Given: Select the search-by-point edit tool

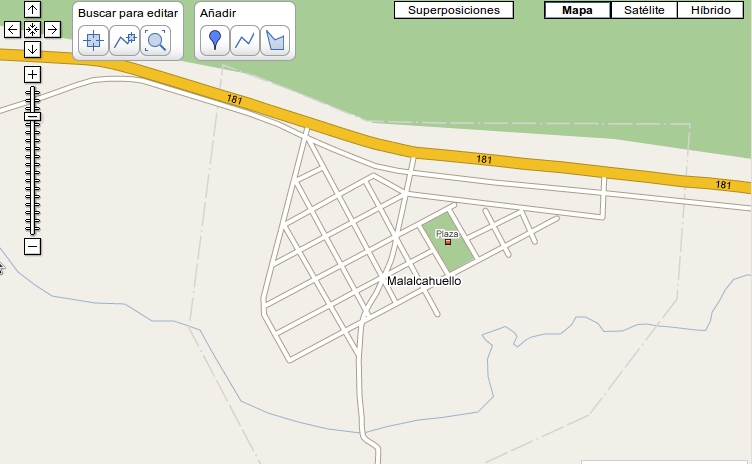Looking at the screenshot, I should (93, 41).
